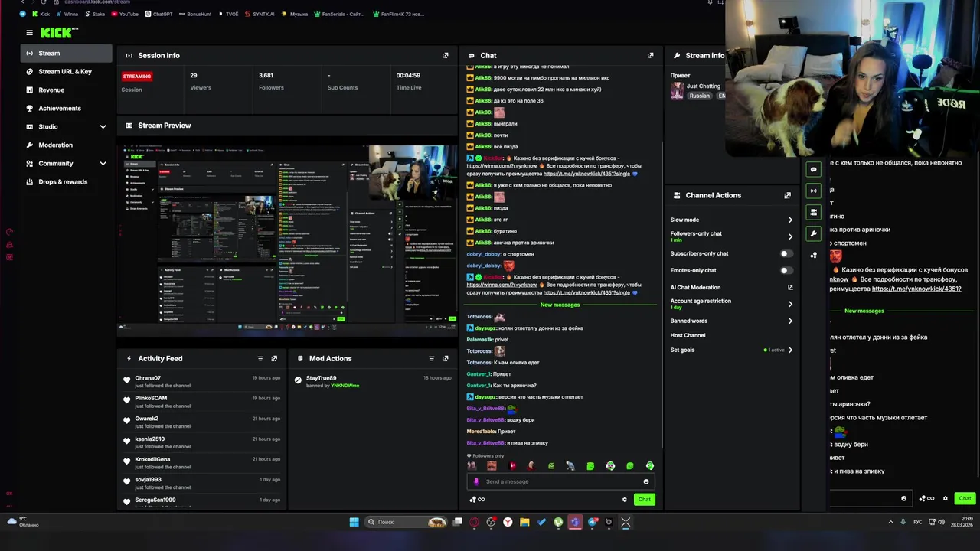
Task: Open emoji picker in chat message box
Action: pyautogui.click(x=645, y=481)
